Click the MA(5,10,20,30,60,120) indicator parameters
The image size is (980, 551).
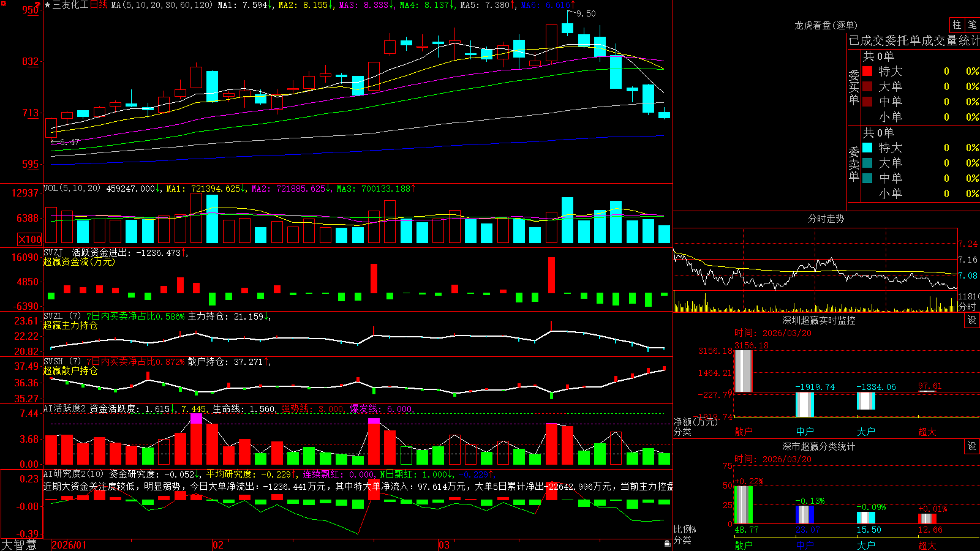click(x=162, y=5)
